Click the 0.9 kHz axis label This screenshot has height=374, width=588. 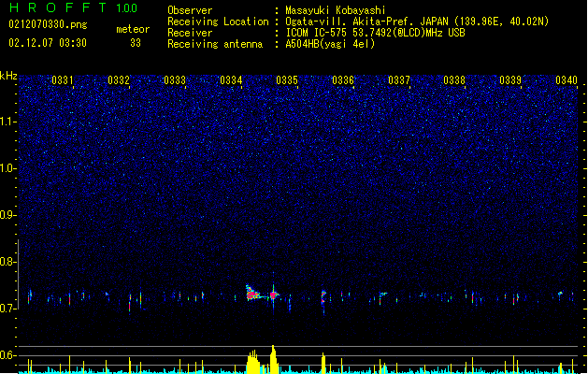pos(7,215)
